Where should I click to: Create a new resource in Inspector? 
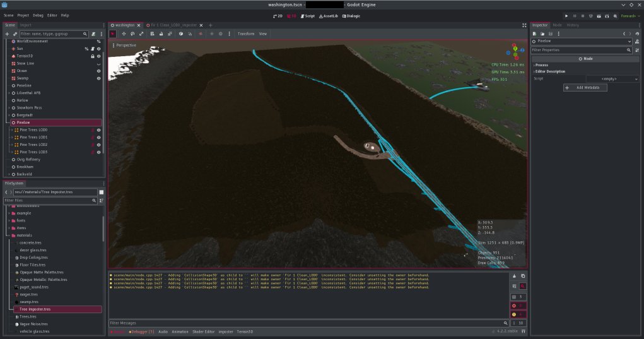[x=534, y=33]
